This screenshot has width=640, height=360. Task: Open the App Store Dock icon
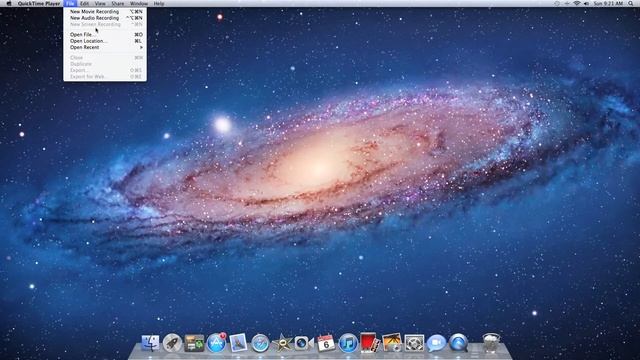pyautogui.click(x=216, y=343)
